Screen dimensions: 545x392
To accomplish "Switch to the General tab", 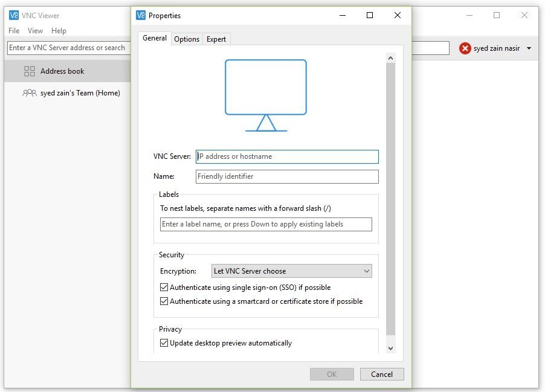I will [x=155, y=38].
